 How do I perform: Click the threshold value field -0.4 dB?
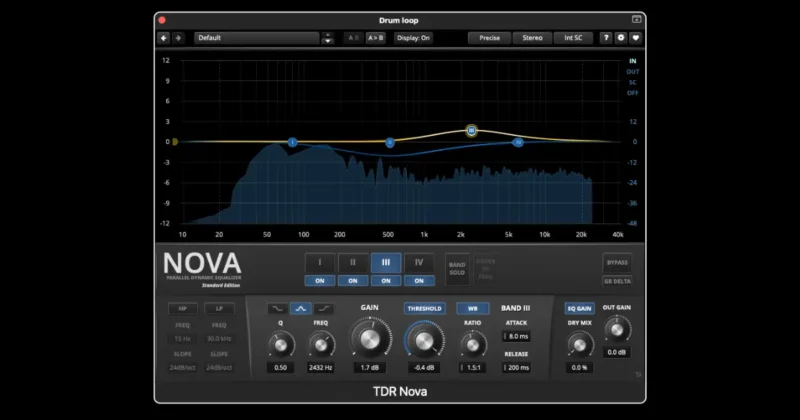pos(424,367)
